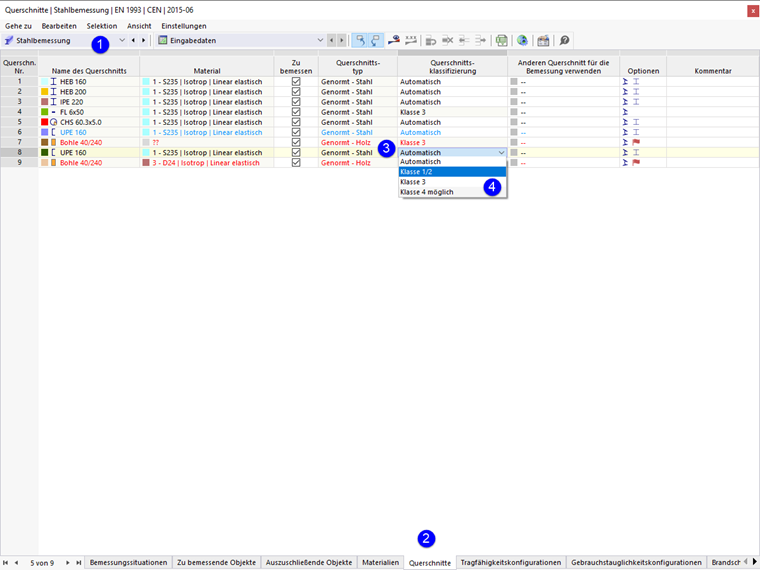Click the FL 6x50 green color swatch
This screenshot has height=570, width=760.
tap(45, 112)
